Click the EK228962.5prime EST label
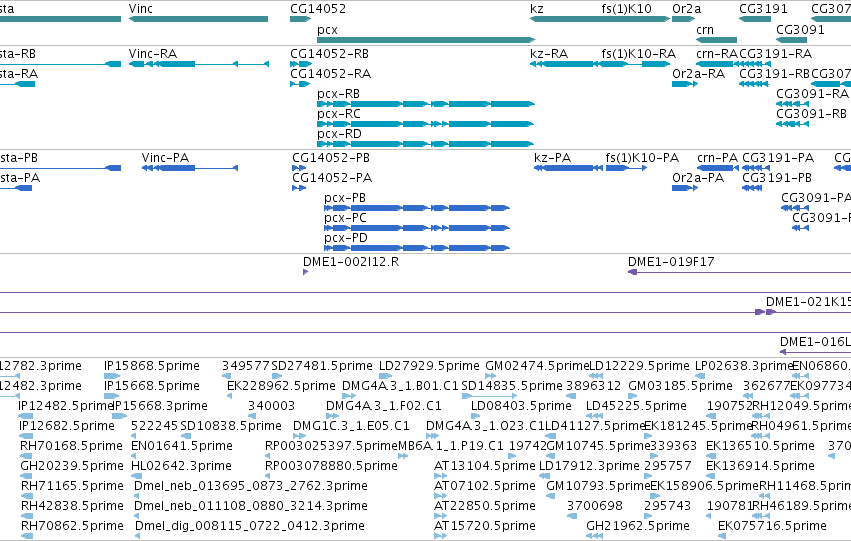851x541 pixels. click(281, 386)
